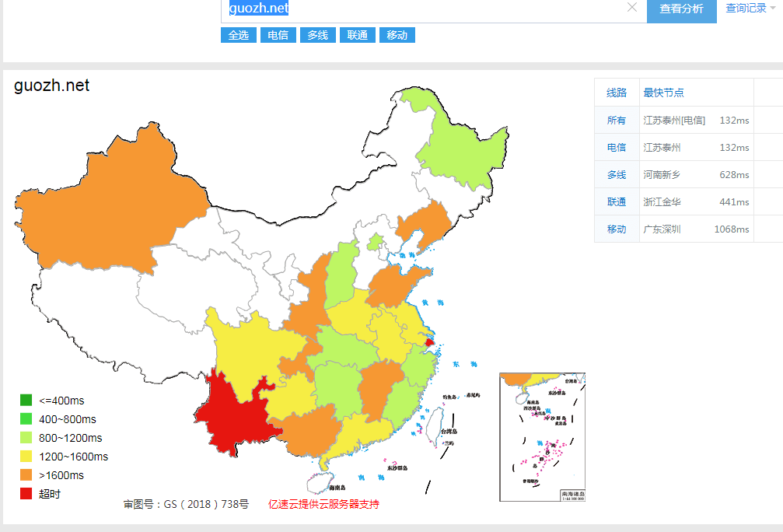Toggle the 联通 line filter
783x532 pixels.
click(x=358, y=35)
